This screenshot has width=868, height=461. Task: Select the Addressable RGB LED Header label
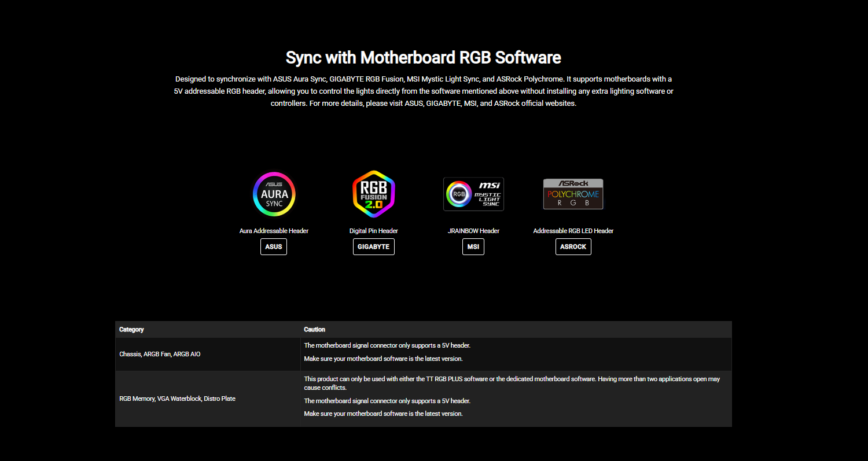point(573,231)
